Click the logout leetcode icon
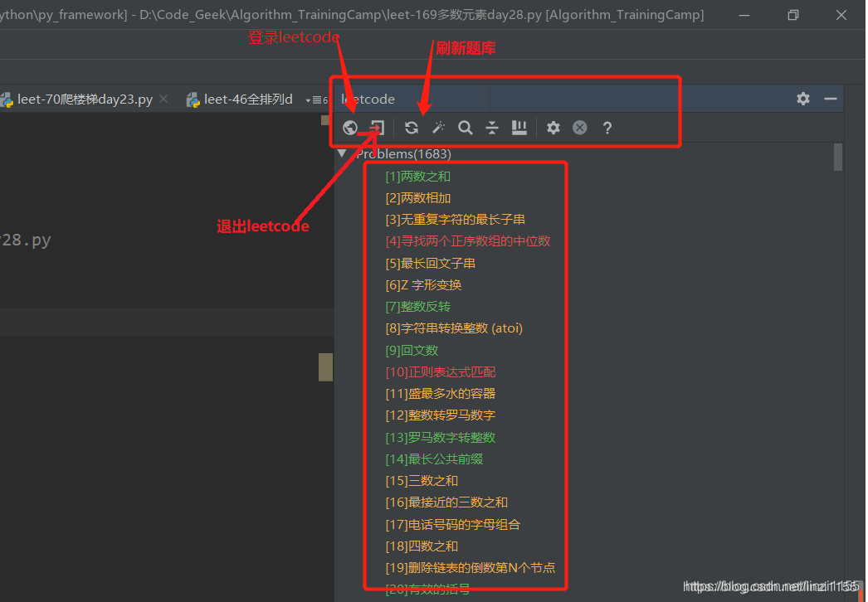Screen dimensions: 868x602 pos(377,128)
